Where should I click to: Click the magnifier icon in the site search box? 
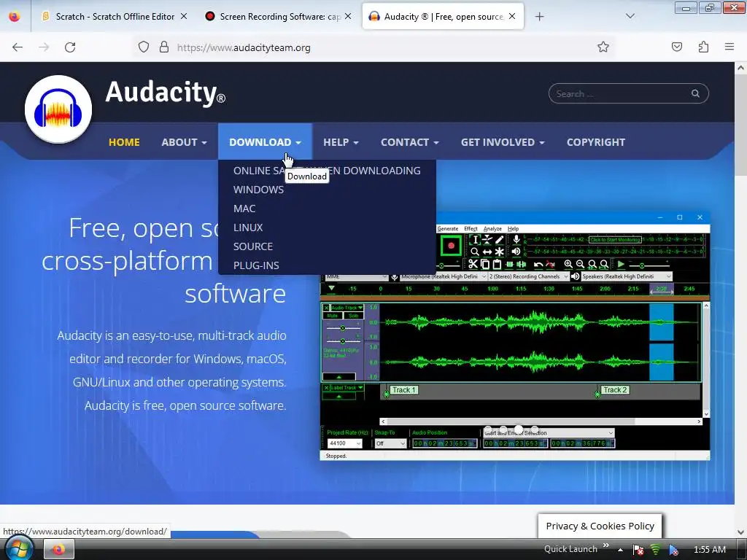click(695, 93)
